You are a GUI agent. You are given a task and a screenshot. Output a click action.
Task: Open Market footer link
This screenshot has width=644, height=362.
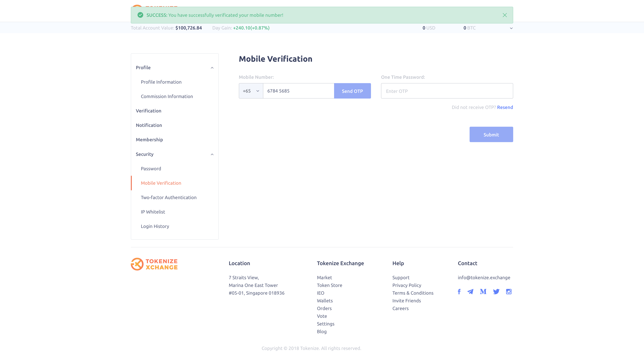(x=324, y=278)
